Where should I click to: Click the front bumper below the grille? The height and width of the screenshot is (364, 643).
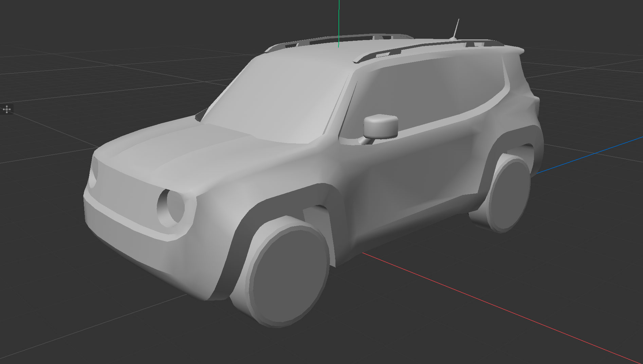pyautogui.click(x=136, y=244)
